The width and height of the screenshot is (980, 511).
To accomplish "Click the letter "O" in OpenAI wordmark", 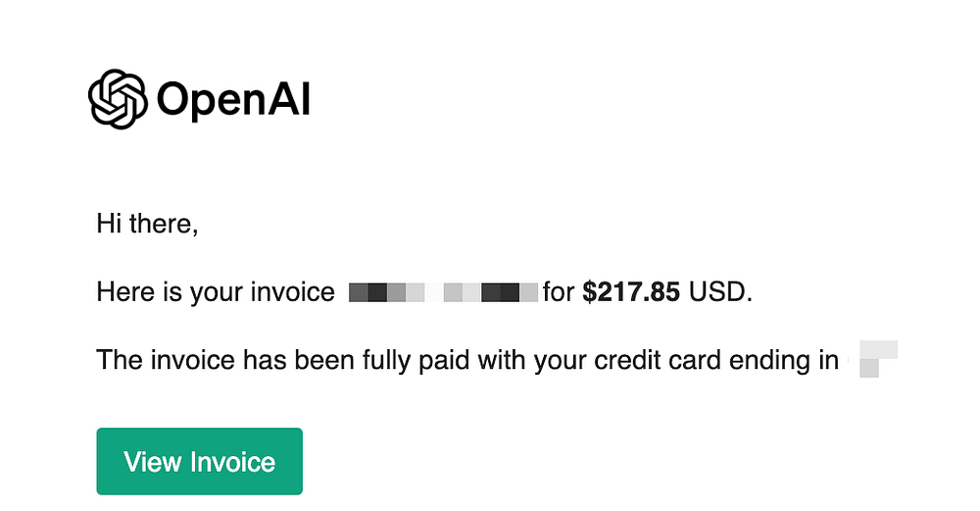I will tap(173, 99).
